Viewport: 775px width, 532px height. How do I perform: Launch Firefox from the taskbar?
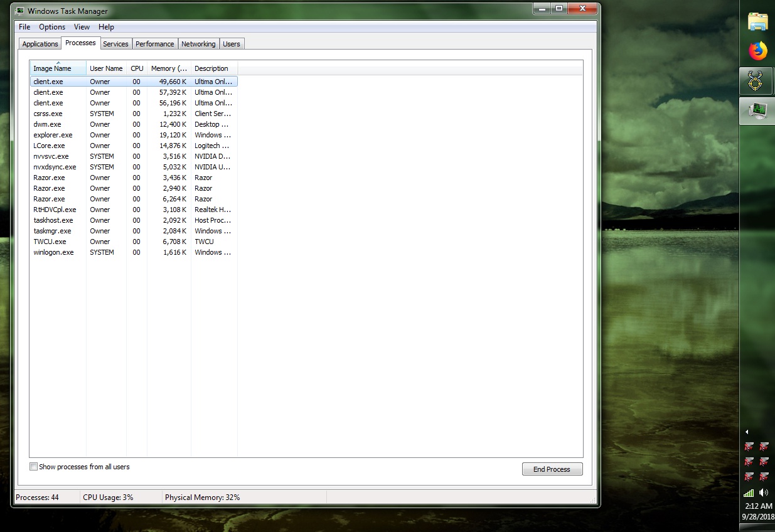(x=757, y=51)
